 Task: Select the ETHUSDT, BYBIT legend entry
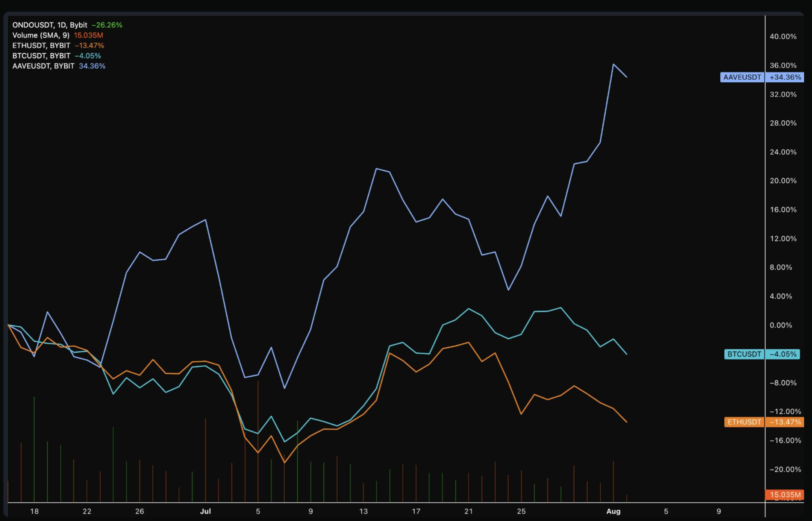[41, 45]
